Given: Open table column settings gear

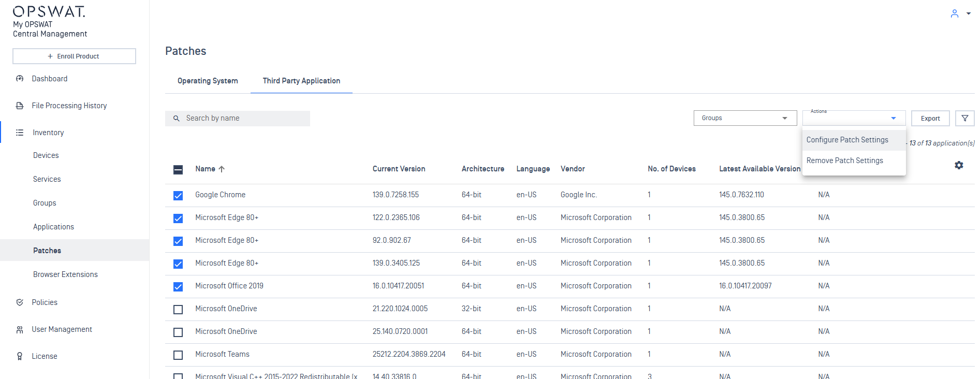Looking at the screenshot, I should point(959,165).
